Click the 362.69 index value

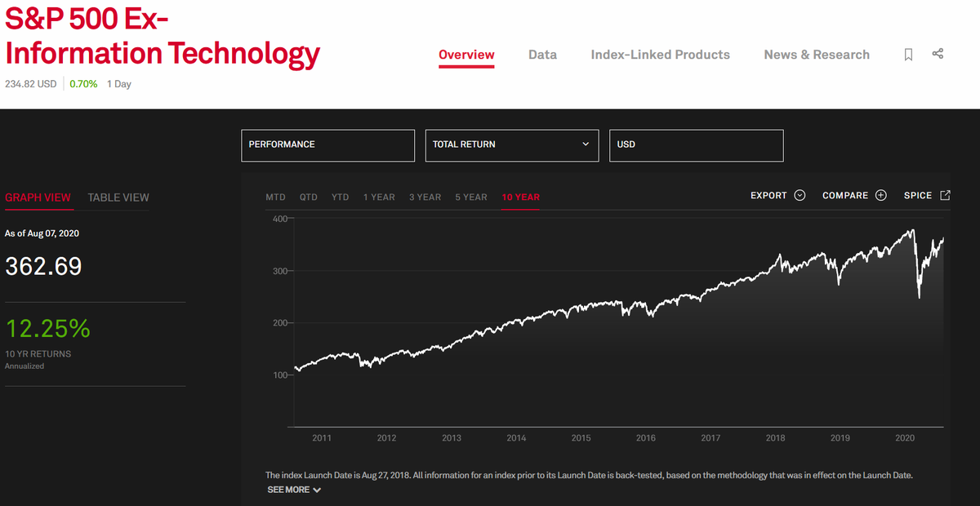click(x=44, y=266)
